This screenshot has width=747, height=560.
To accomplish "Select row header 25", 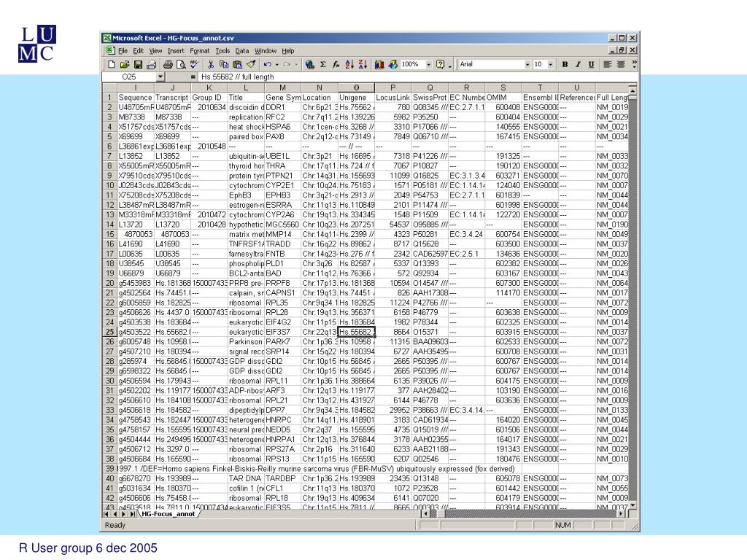I will click(110, 332).
